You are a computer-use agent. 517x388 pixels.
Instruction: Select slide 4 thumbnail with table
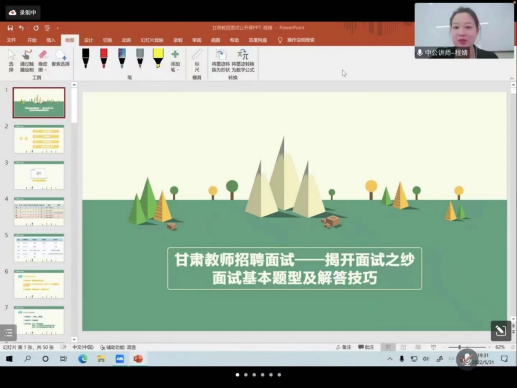tap(39, 211)
